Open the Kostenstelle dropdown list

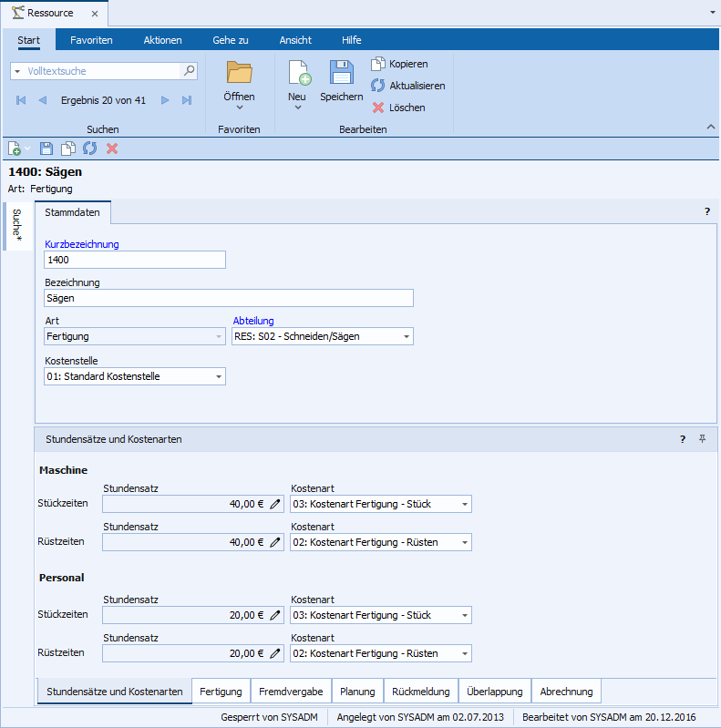[219, 376]
